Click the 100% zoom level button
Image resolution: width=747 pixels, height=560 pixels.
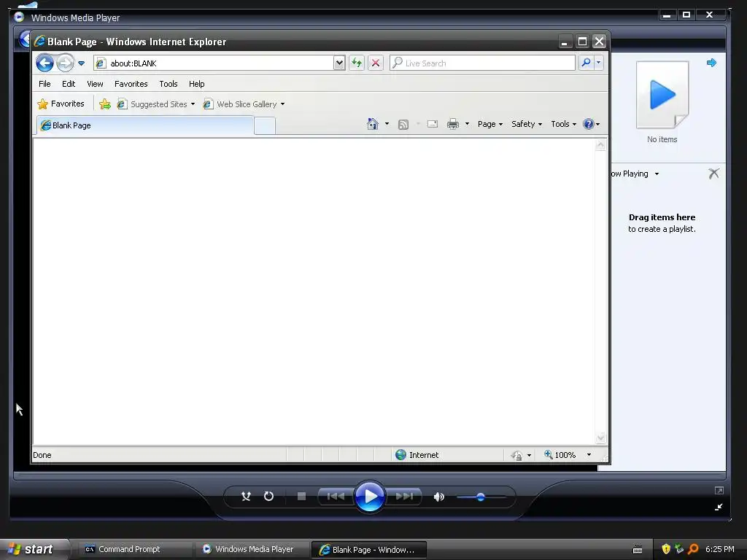click(x=560, y=455)
